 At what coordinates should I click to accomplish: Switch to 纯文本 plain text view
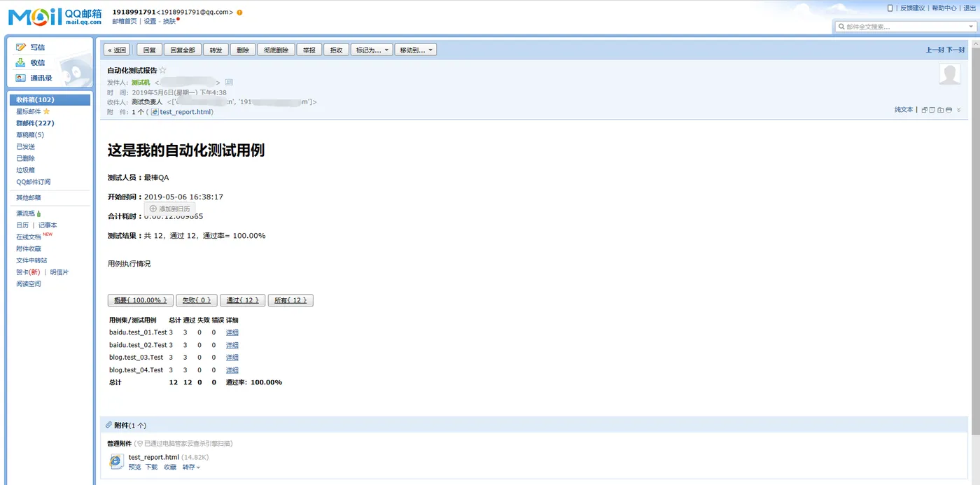click(x=904, y=110)
